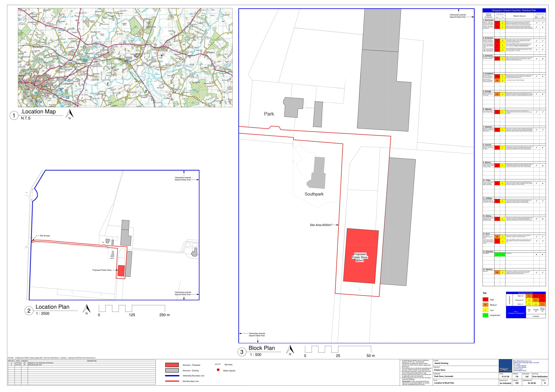Click the Site Area 6050m² annotation
This screenshot has height=392, width=555.
(x=321, y=225)
